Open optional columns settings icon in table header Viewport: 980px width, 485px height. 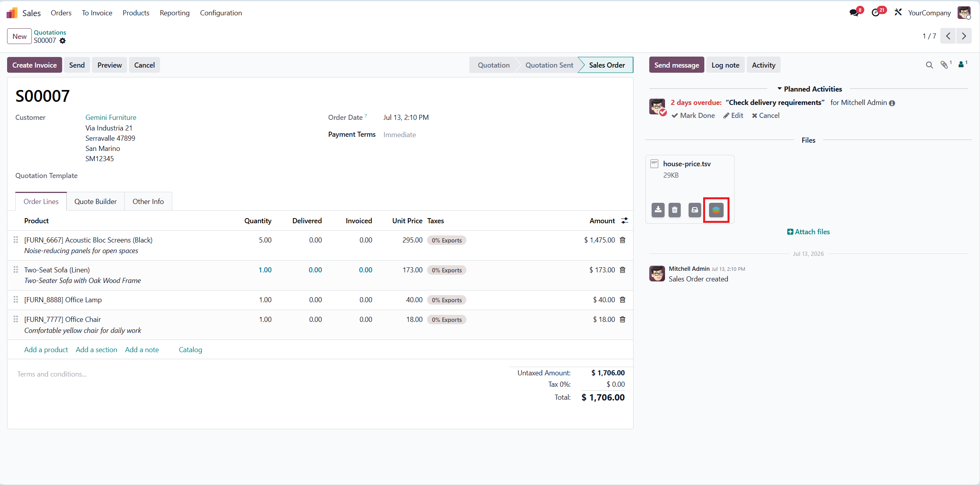pyautogui.click(x=624, y=221)
